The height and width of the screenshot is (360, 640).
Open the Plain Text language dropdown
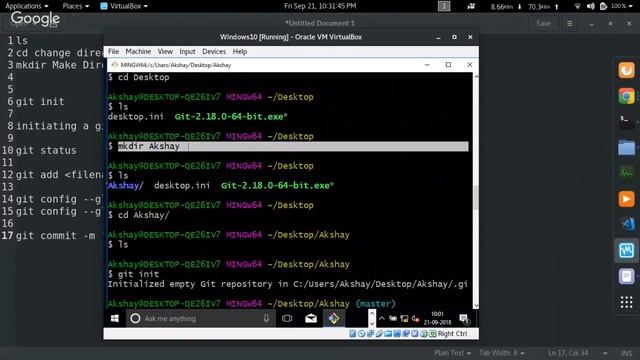[x=452, y=353]
